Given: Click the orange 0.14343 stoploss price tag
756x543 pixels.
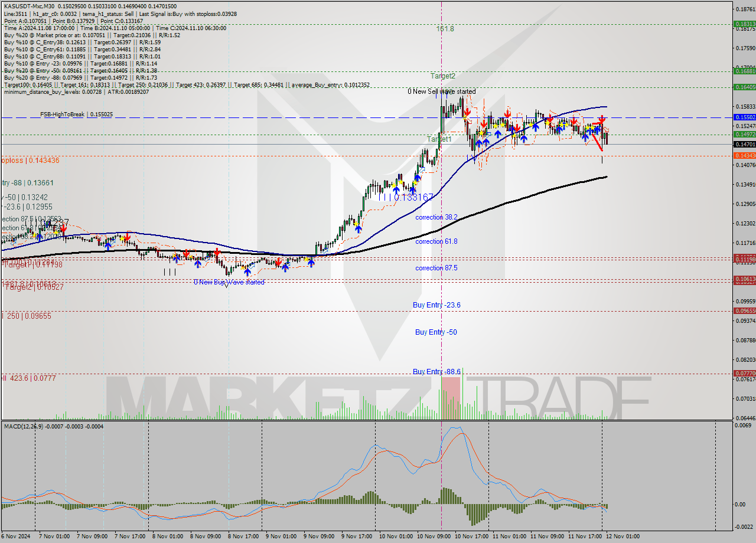Looking at the screenshot, I should [744, 155].
